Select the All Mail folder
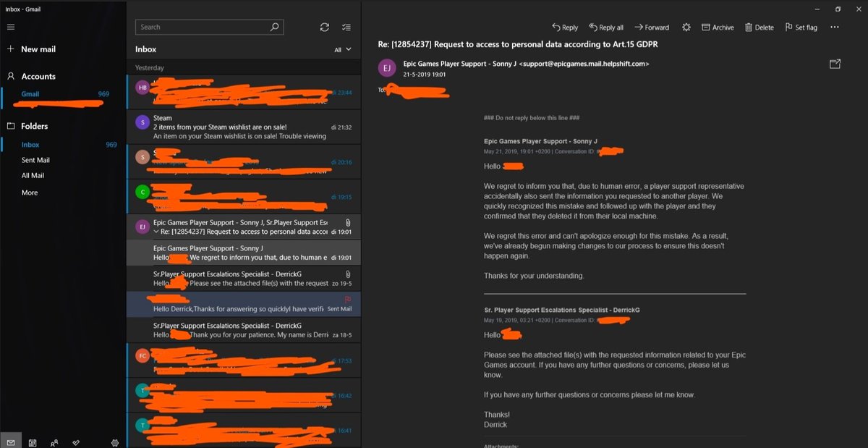The height and width of the screenshot is (448, 868). point(33,176)
